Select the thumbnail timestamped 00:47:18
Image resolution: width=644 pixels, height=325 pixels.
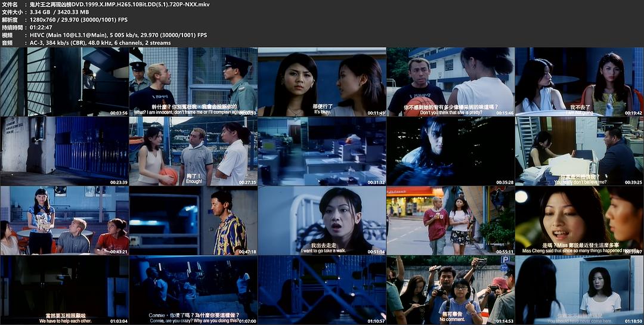[x=193, y=221]
